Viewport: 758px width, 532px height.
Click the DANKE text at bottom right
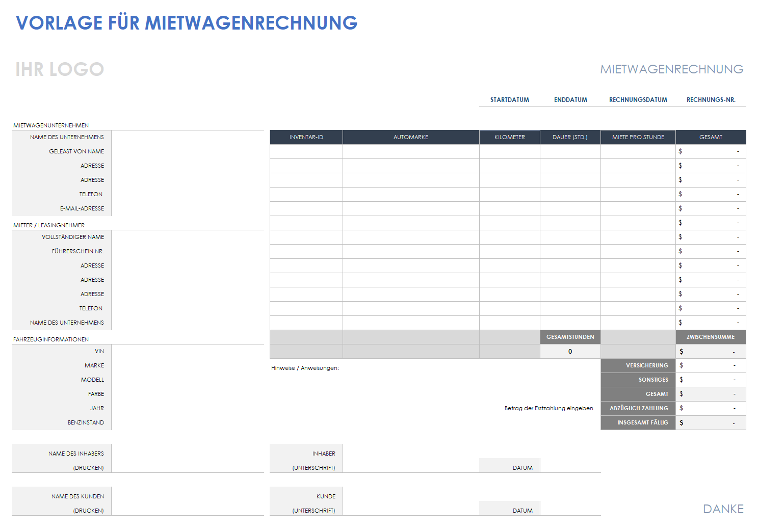pyautogui.click(x=723, y=509)
